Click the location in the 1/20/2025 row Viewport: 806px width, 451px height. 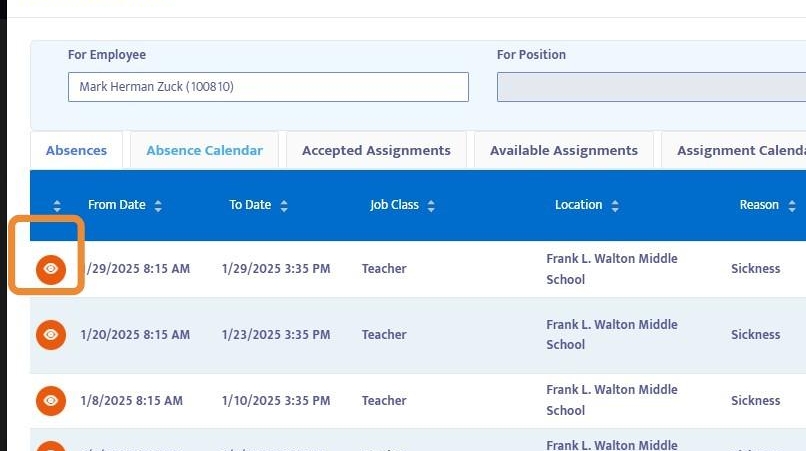pyautogui.click(x=612, y=335)
